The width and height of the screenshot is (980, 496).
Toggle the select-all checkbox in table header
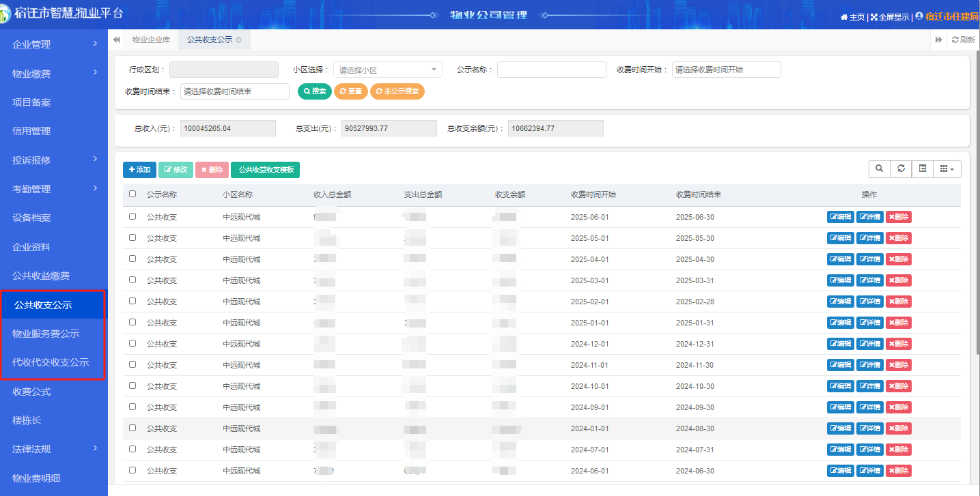[x=132, y=194]
